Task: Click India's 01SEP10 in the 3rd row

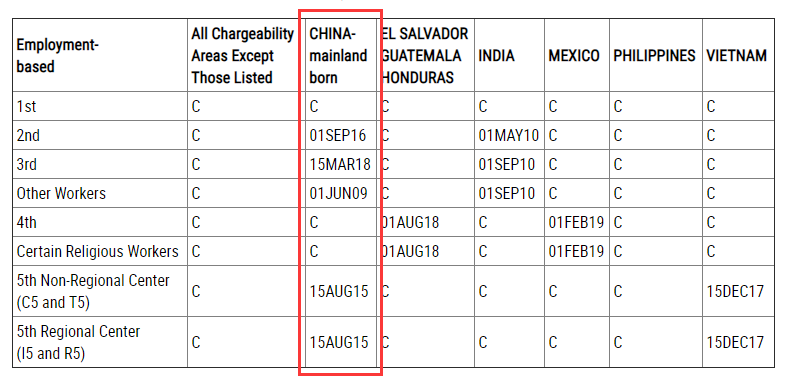Action: 507,165
